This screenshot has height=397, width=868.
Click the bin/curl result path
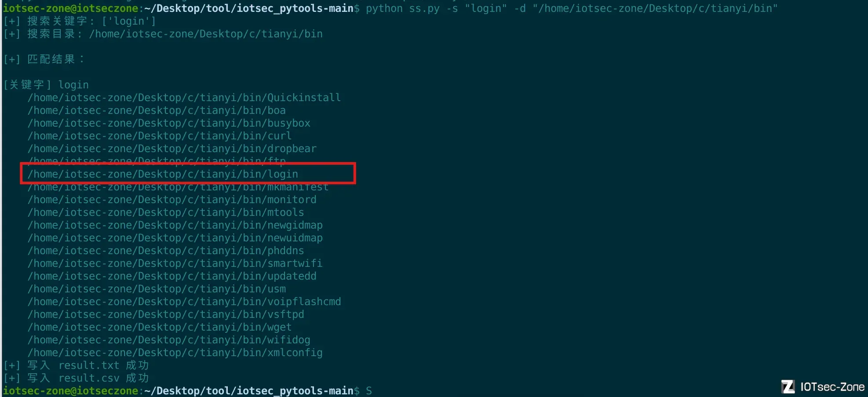pyautogui.click(x=160, y=136)
